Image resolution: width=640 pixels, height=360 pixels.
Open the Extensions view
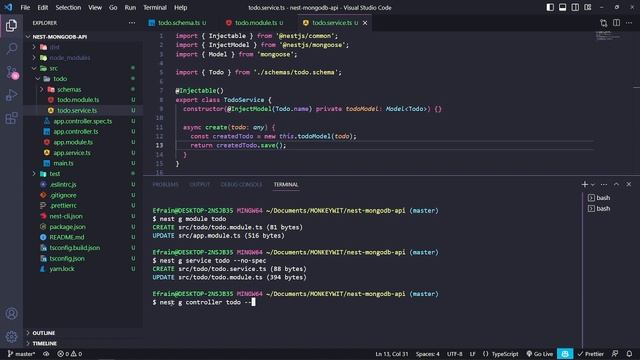(x=11, y=118)
